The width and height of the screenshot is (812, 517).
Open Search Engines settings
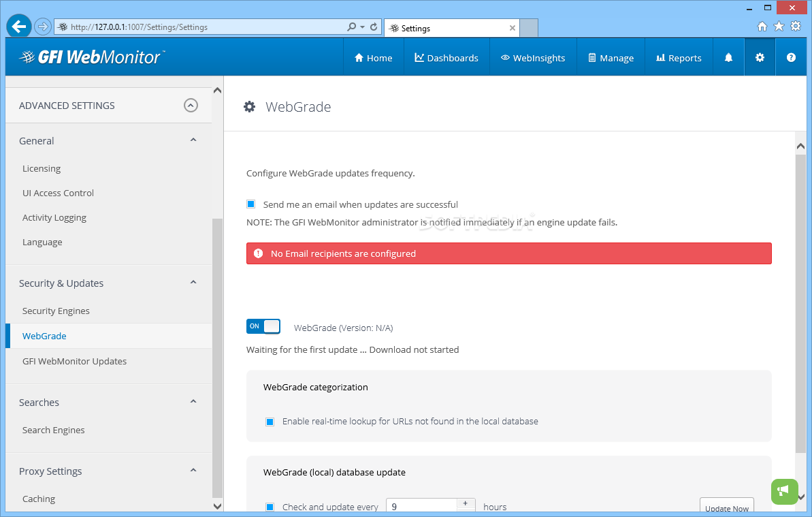(53, 430)
